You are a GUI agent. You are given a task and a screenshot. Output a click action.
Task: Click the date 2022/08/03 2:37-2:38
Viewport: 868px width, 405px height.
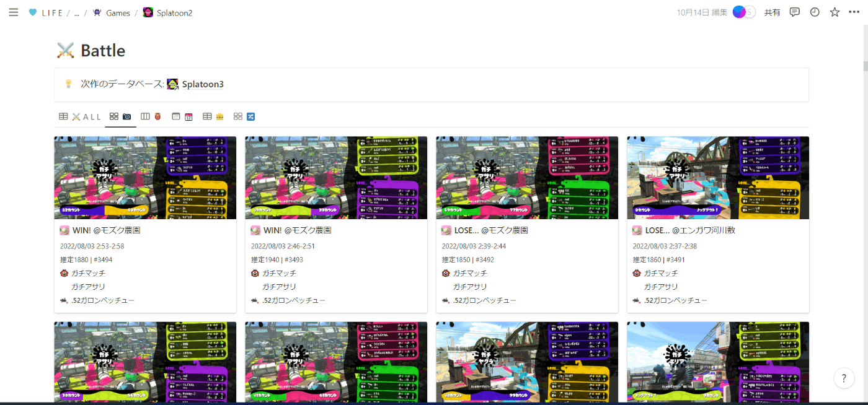click(665, 246)
